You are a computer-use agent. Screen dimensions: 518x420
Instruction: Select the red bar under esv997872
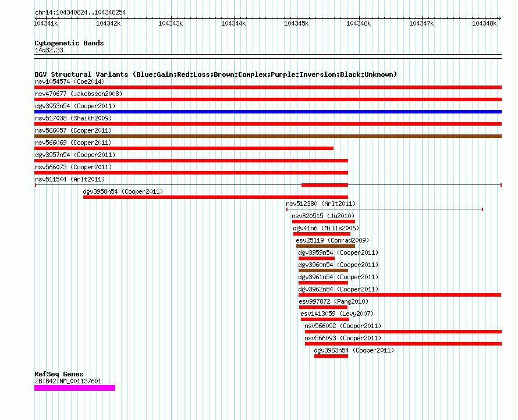click(x=324, y=307)
